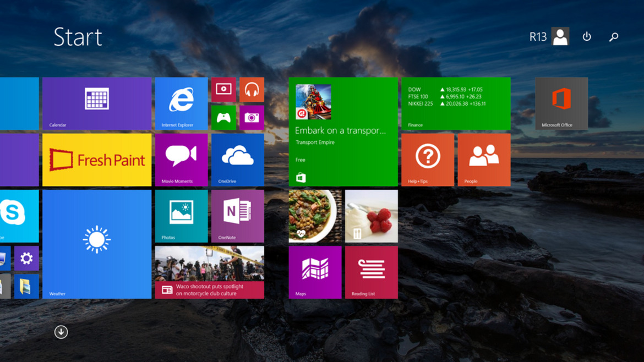Open Transport Empire Store tile
The width and height of the screenshot is (644, 362).
click(343, 131)
